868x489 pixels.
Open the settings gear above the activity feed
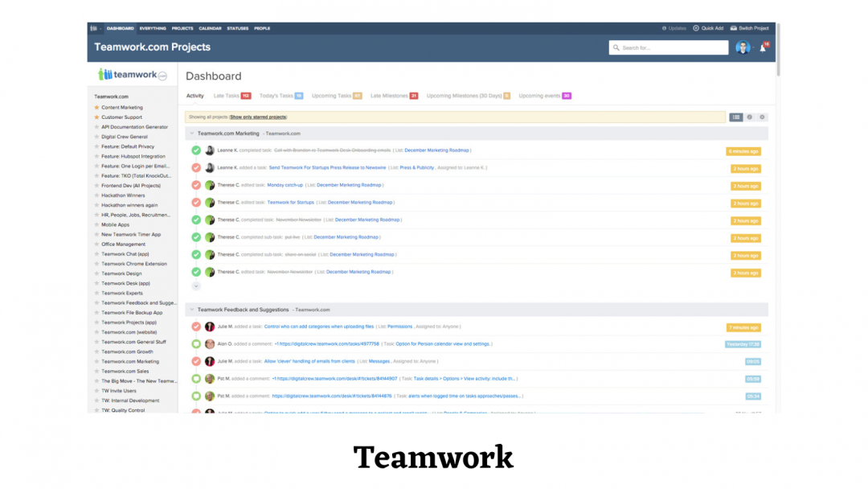coord(761,117)
